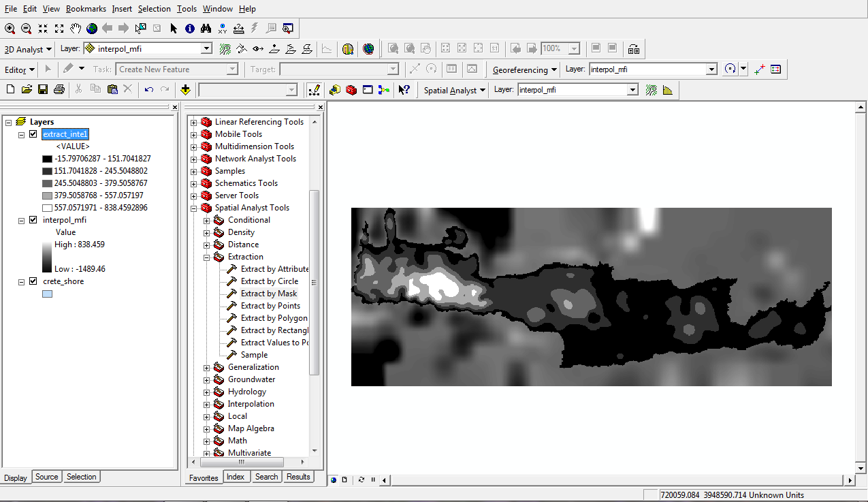Create a new map document
This screenshot has height=502, width=868.
click(x=10, y=89)
